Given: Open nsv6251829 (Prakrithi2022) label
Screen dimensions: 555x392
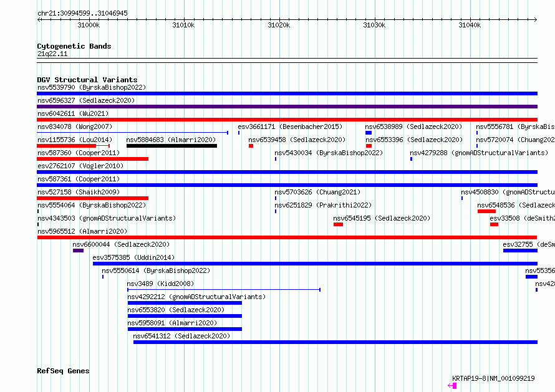Looking at the screenshot, I should pyautogui.click(x=323, y=205).
